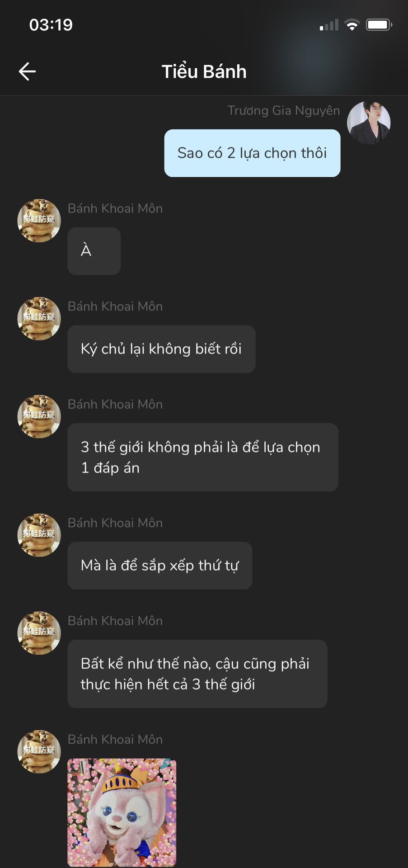Tap the battery indicator icon
Screen dimensions: 408x868
coord(379,25)
